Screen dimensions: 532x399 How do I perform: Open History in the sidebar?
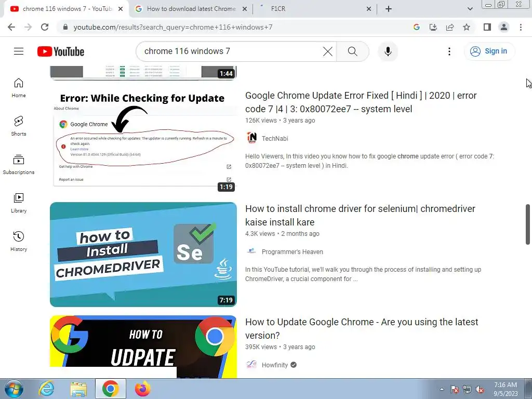click(19, 241)
